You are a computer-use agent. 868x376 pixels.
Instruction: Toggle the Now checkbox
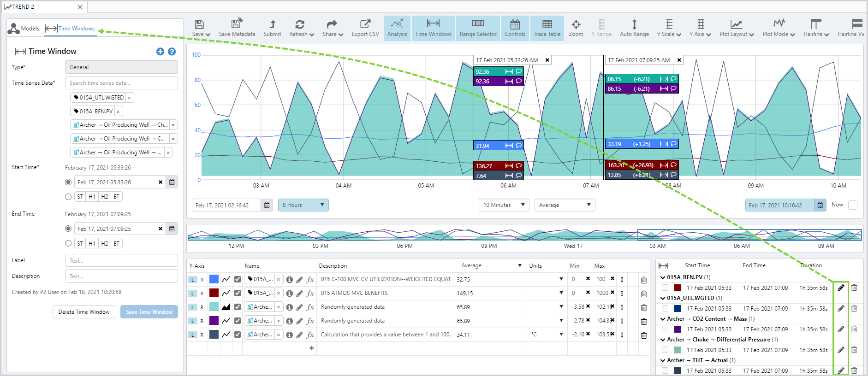[x=853, y=205]
